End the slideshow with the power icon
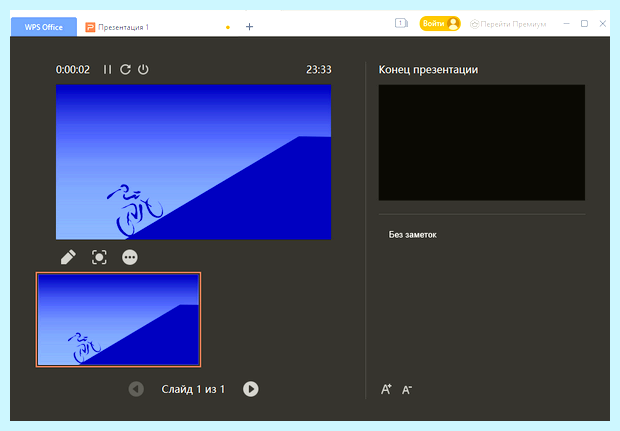The image size is (620, 431). coord(143,70)
